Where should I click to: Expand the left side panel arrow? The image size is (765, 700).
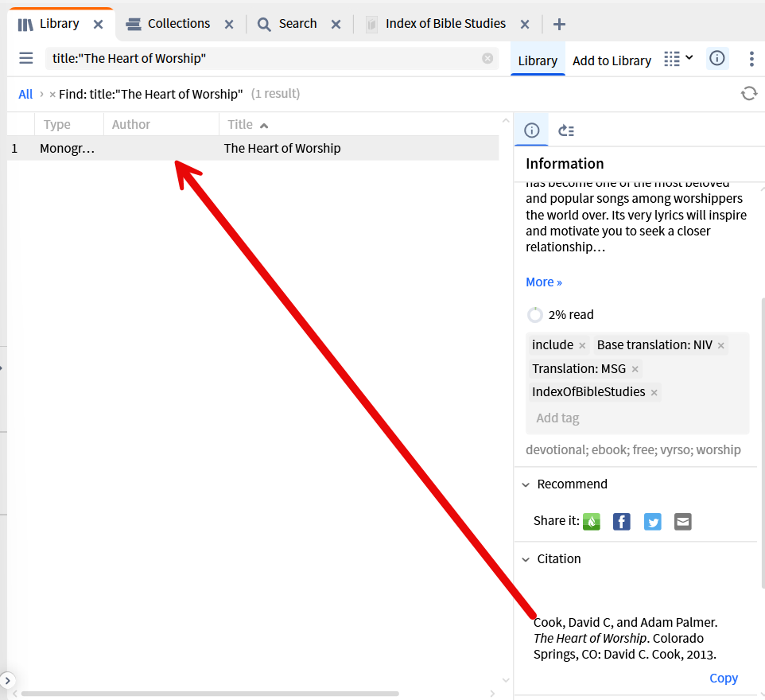point(7,680)
